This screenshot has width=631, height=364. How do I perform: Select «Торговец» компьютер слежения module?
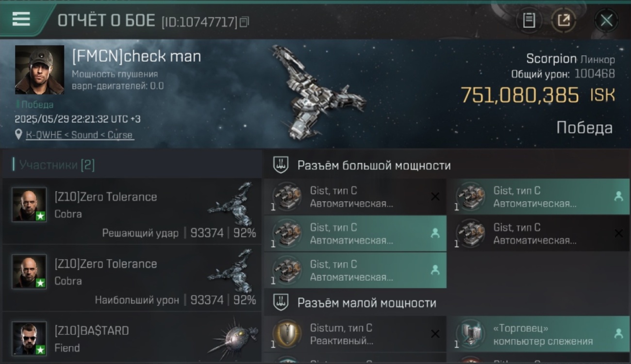tap(538, 334)
